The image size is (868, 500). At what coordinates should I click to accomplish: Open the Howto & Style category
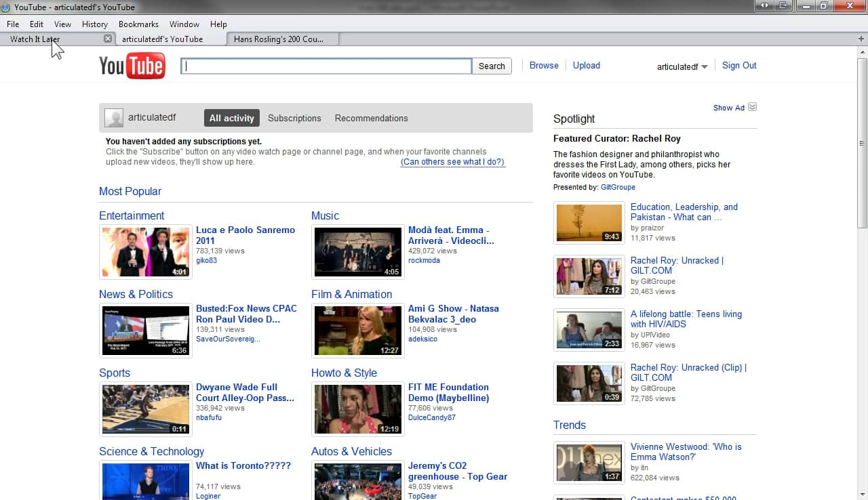(344, 373)
